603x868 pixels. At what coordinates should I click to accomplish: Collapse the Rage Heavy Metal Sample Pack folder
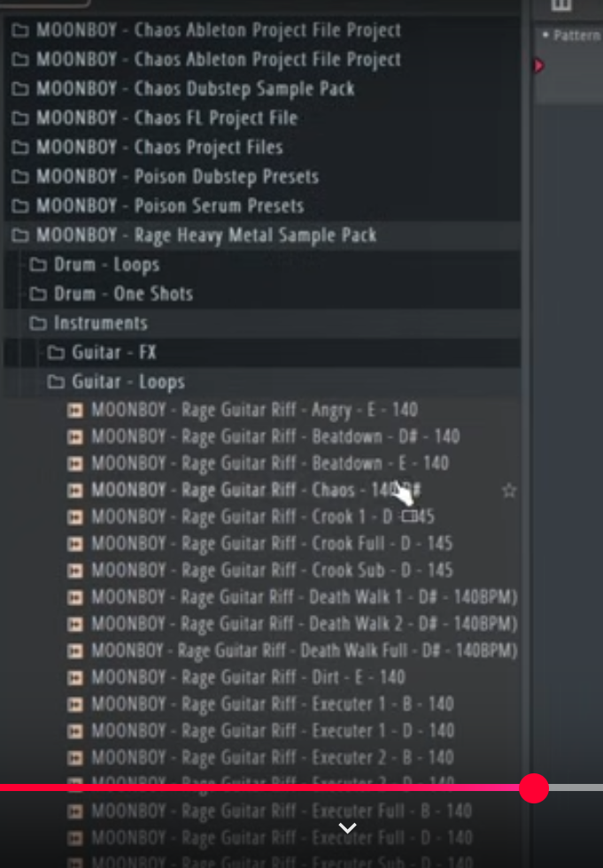194,235
